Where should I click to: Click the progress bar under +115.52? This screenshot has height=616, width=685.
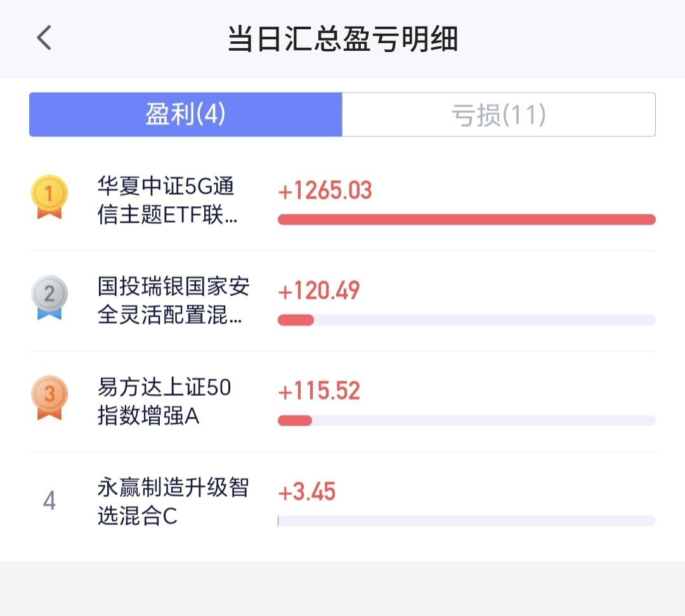click(466, 420)
